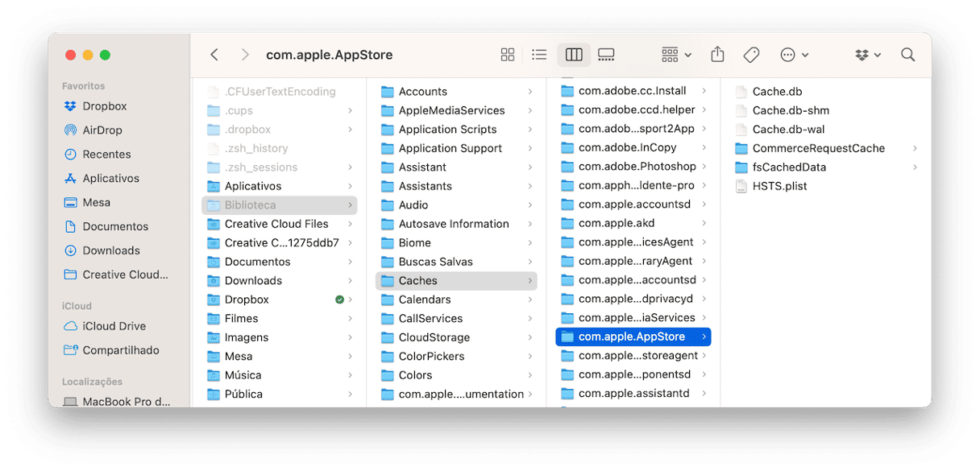Switch to icon grid view
980x471 pixels.
point(508,55)
